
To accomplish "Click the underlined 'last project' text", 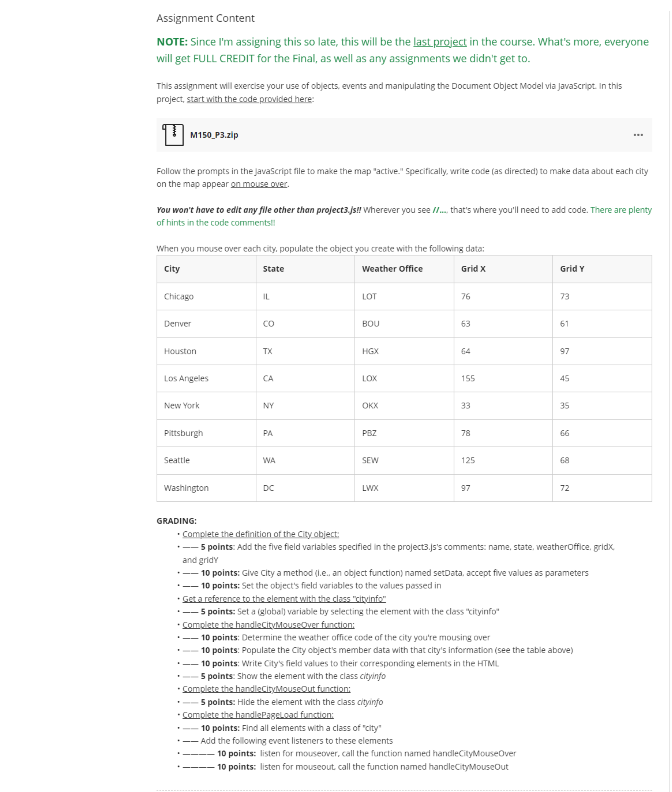I will coord(440,42).
